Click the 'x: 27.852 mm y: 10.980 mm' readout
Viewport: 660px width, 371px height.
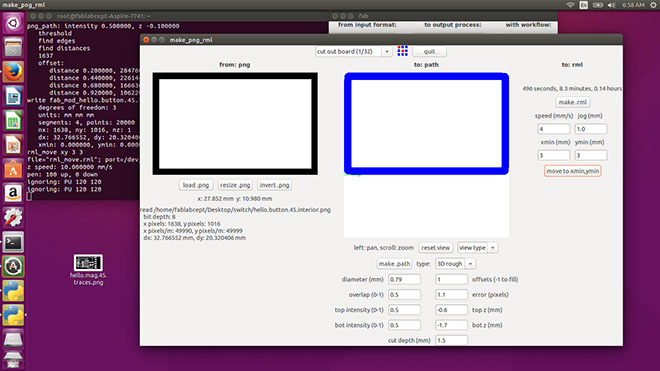(x=235, y=198)
